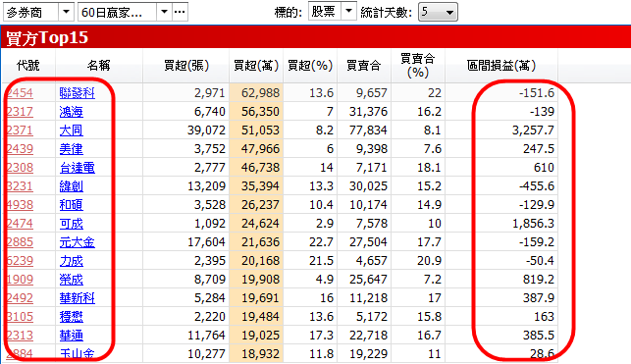The width and height of the screenshot is (631, 364).
Task: Open stock code 3105 link
Action: click(20, 317)
